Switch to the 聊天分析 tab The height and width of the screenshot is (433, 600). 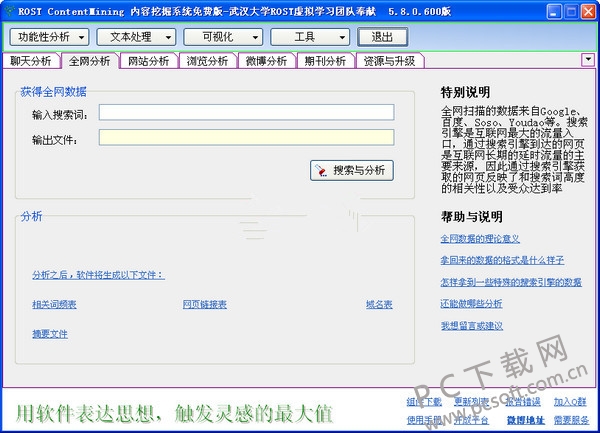pyautogui.click(x=31, y=61)
